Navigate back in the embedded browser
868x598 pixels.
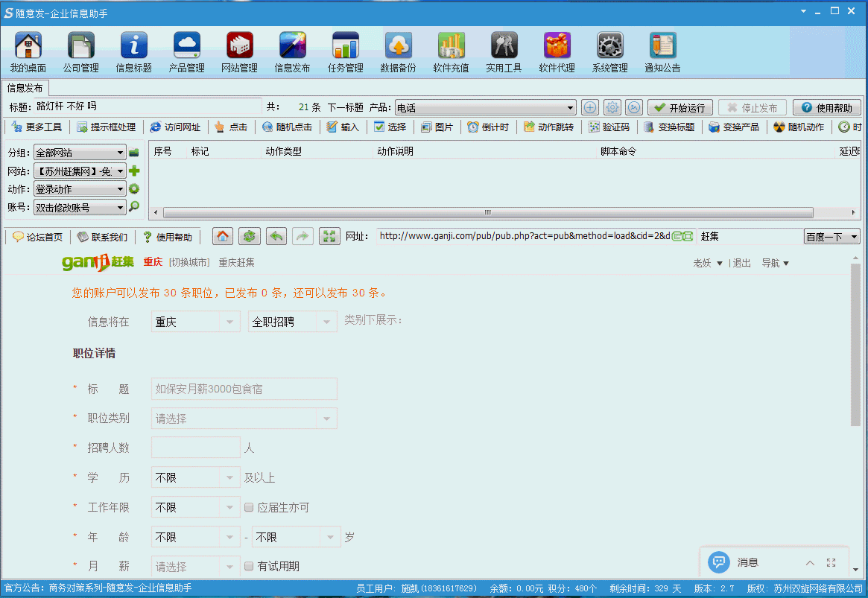tap(276, 236)
